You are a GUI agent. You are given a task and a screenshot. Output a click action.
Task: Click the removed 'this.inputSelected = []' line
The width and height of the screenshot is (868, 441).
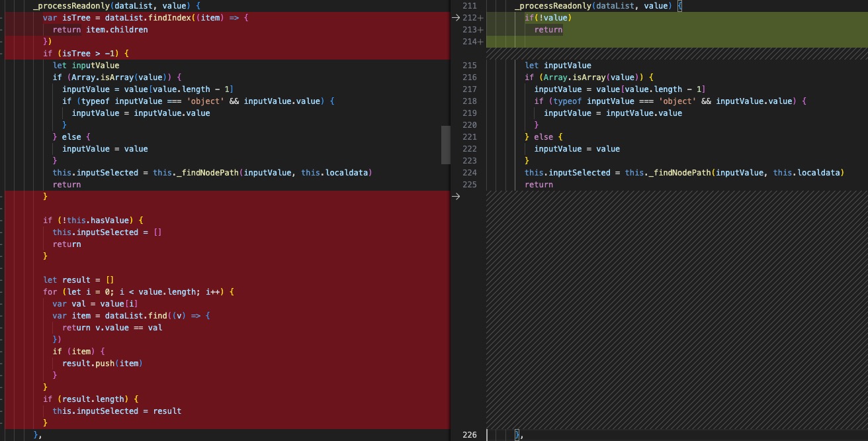coord(107,232)
